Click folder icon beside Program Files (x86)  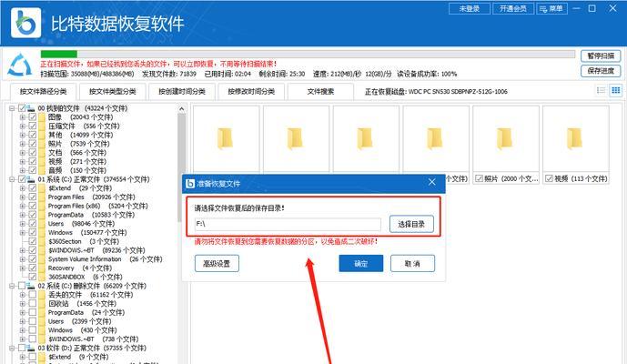point(42,206)
